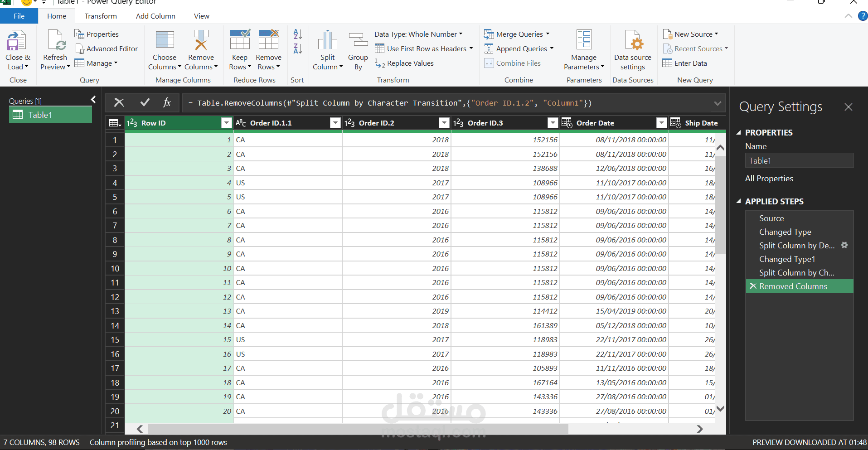The image size is (868, 450).
Task: Collapse the APPLIED STEPS section
Action: 738,201
